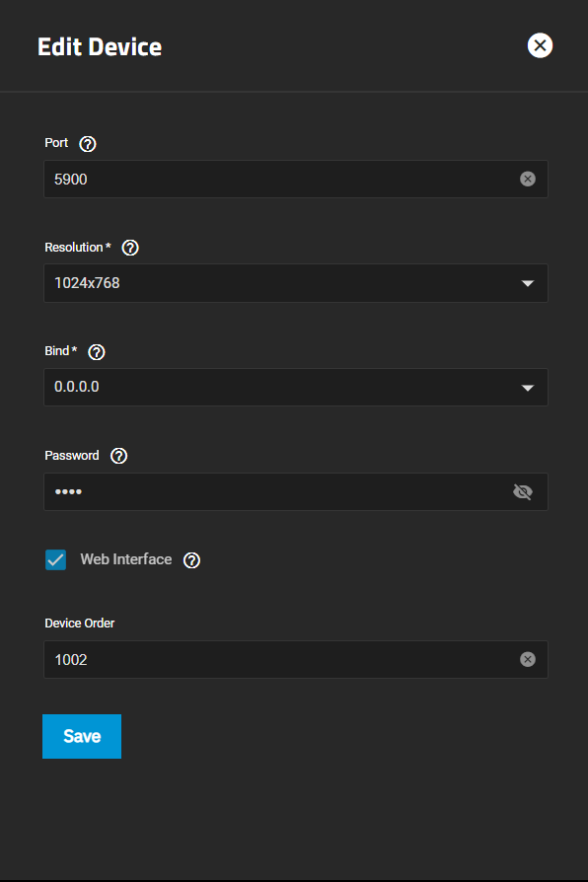The height and width of the screenshot is (882, 588).
Task: Open the Web Interface help tooltip icon
Action: (x=191, y=560)
